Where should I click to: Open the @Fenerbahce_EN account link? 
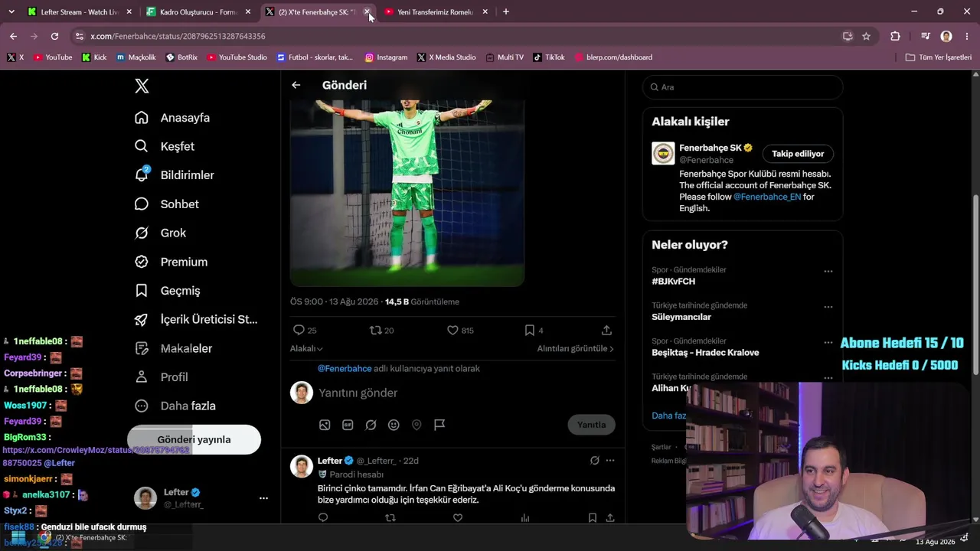(767, 197)
